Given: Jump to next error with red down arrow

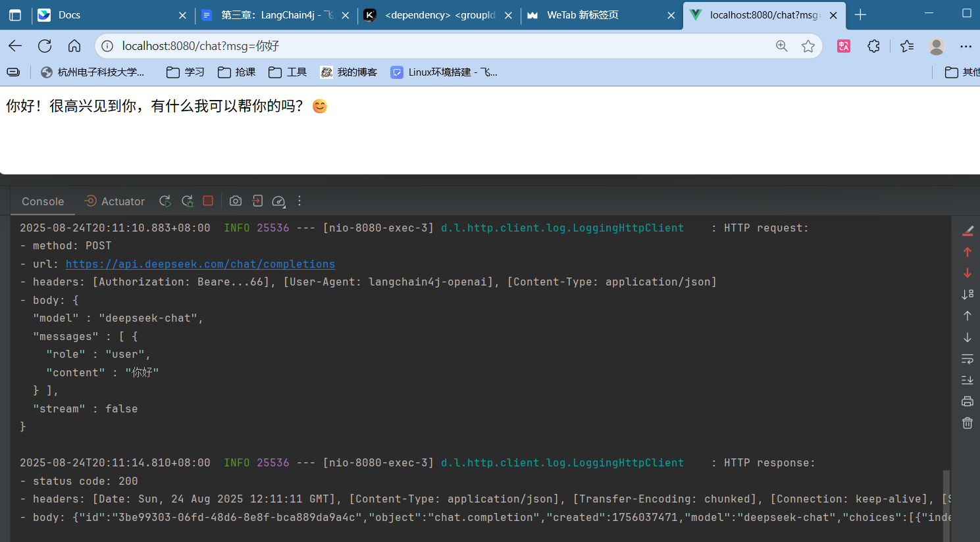Looking at the screenshot, I should tap(967, 273).
